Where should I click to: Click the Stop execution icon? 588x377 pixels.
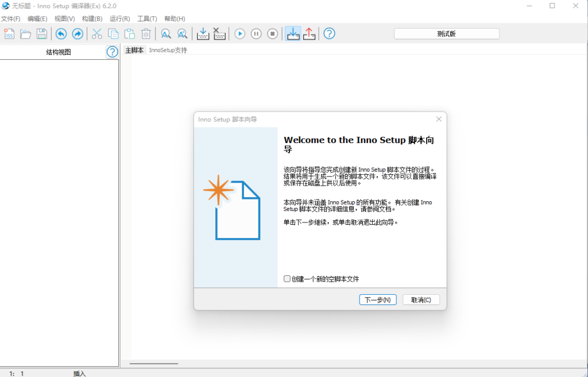(272, 33)
